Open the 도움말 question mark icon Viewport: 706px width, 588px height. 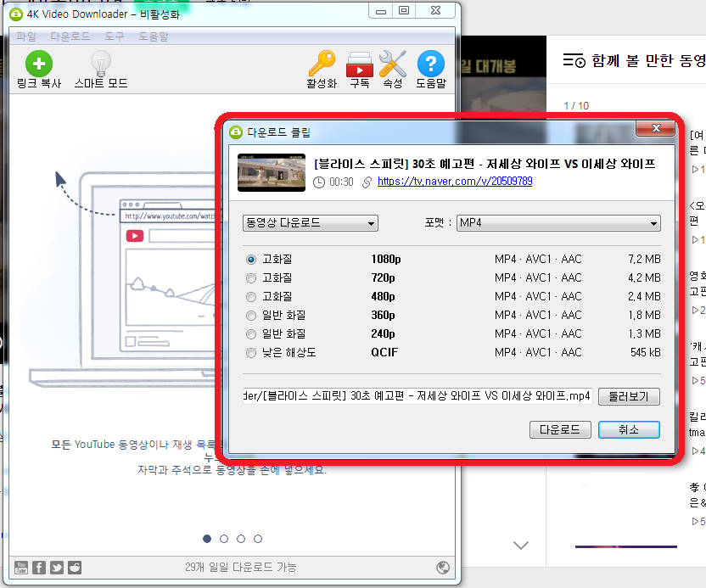point(431,64)
